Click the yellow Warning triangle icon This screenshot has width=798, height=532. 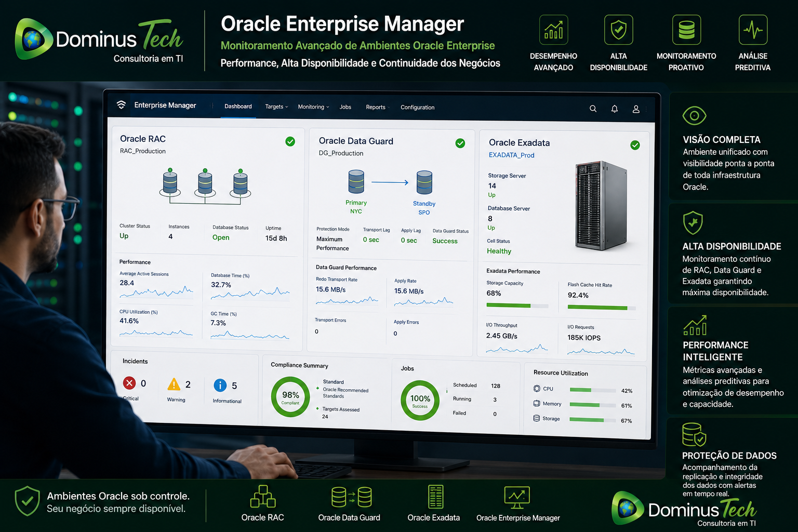(x=174, y=384)
